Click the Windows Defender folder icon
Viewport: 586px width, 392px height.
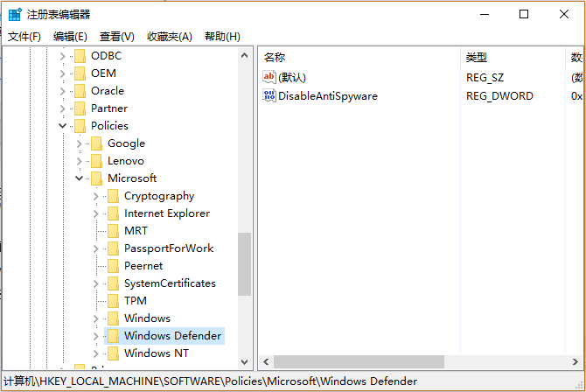[x=113, y=336]
